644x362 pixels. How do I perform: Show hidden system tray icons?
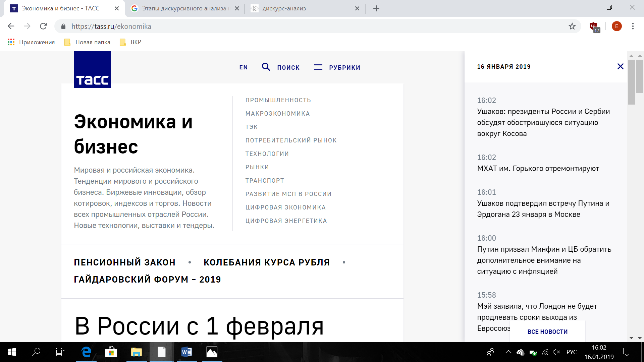coord(508,352)
